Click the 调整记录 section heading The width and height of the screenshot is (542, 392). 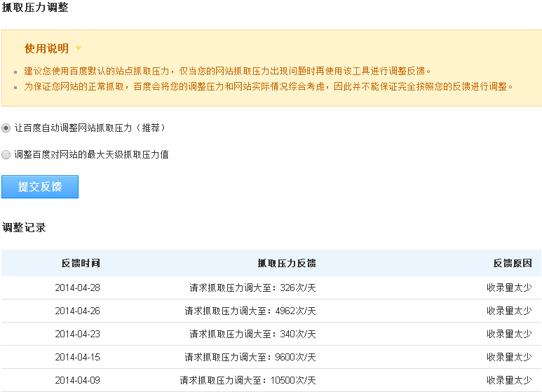(x=24, y=227)
